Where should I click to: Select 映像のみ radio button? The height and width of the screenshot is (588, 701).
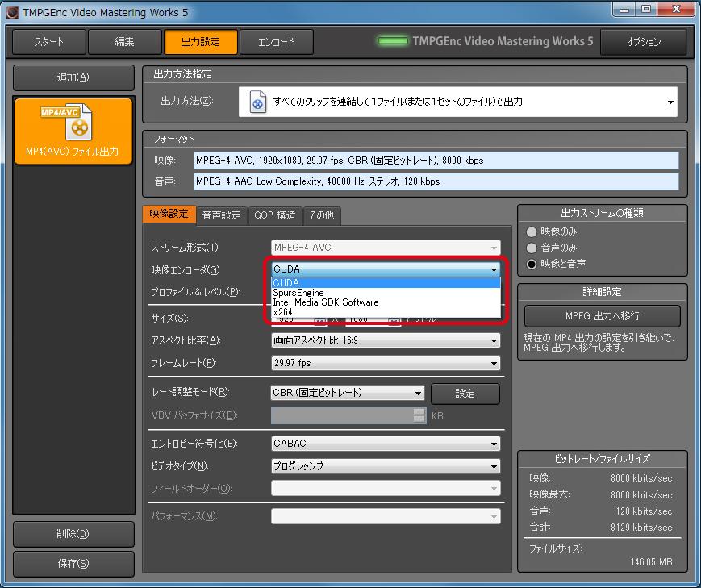pyautogui.click(x=532, y=231)
